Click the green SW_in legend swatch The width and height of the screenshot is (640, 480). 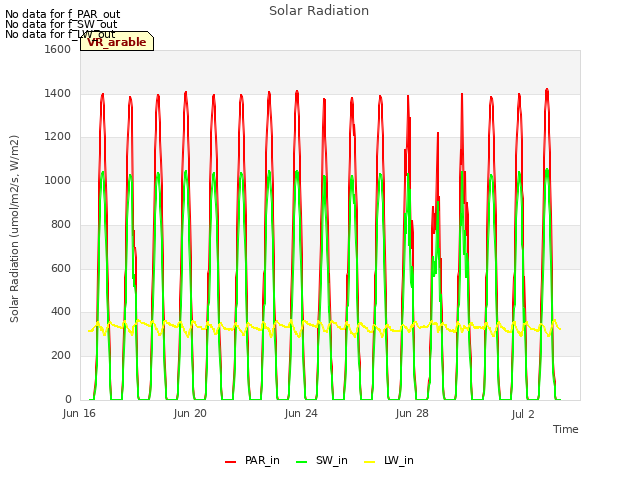pos(301,462)
